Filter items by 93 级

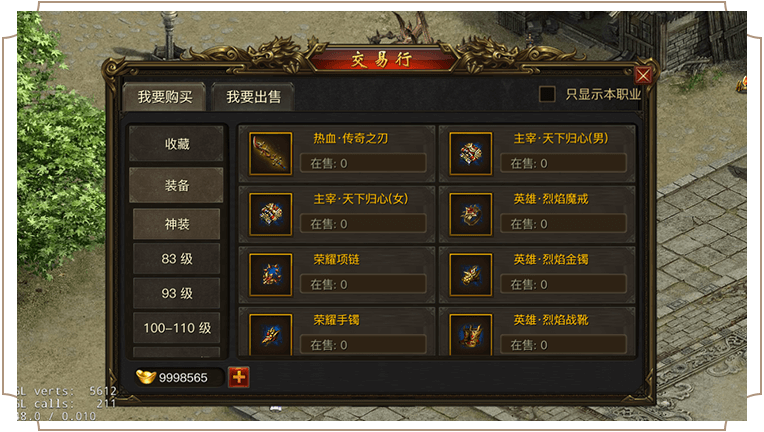coord(176,293)
